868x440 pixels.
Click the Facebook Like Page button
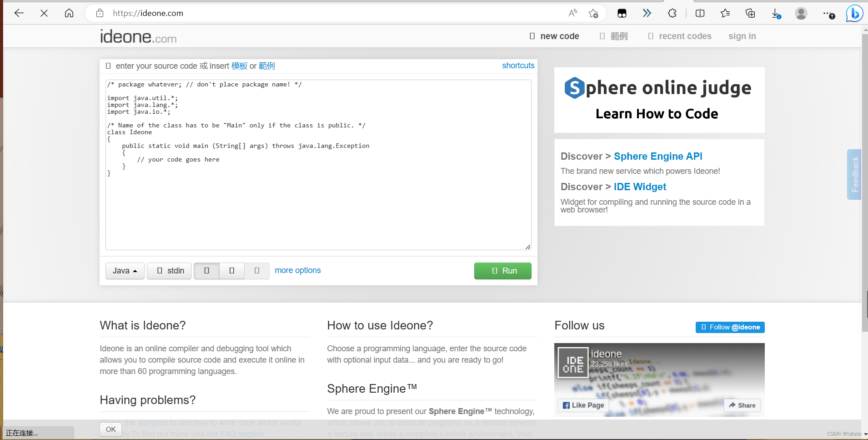click(x=583, y=405)
